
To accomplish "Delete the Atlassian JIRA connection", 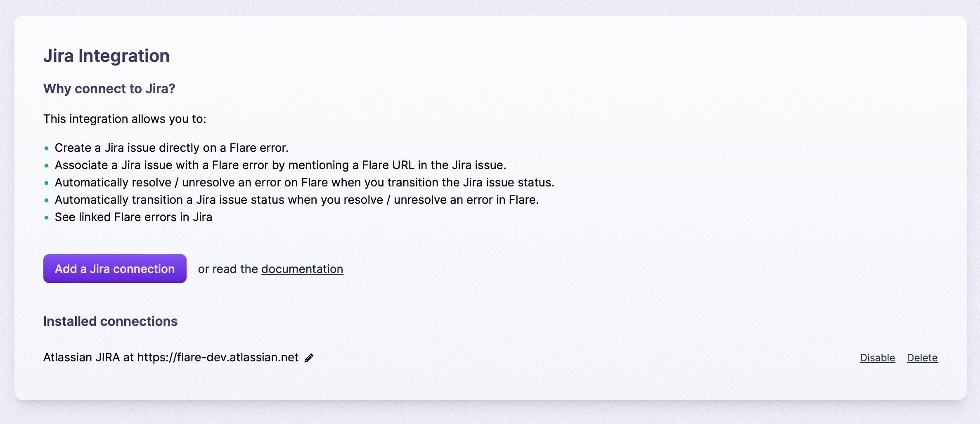I will click(x=922, y=358).
